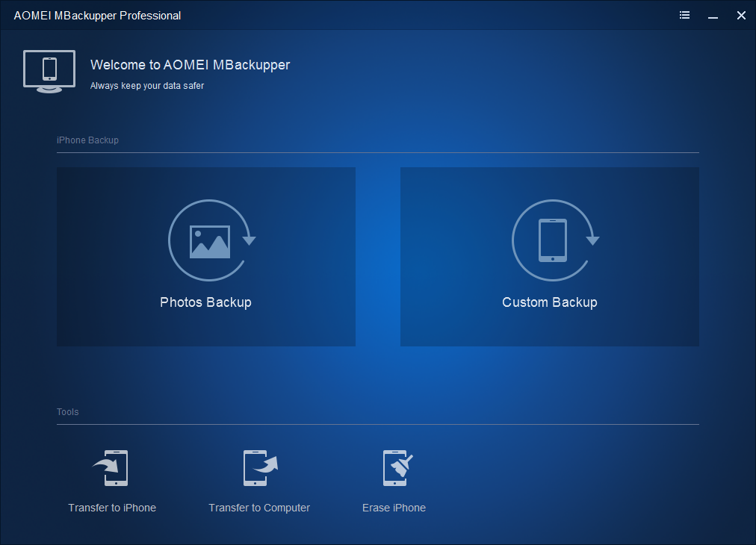Click the 'Always keep your data safer' text
Image resolution: width=756 pixels, height=545 pixels.
point(147,86)
